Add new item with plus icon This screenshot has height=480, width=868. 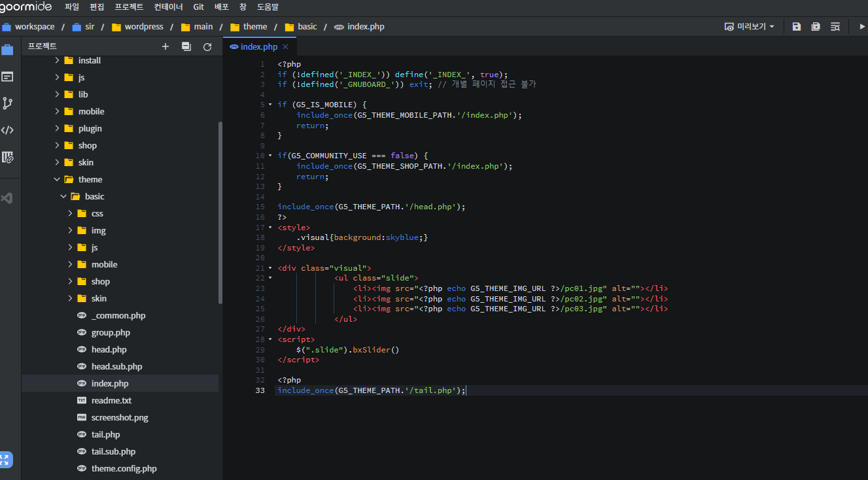coord(165,46)
